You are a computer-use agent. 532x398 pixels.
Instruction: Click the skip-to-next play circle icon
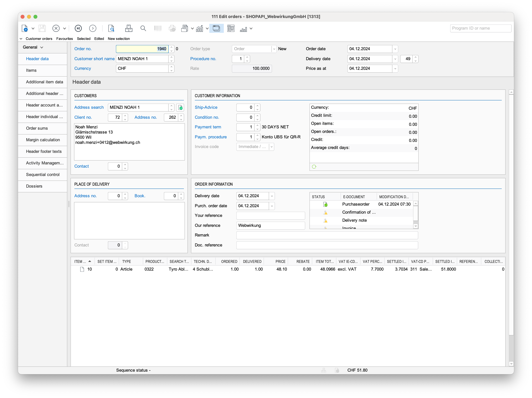[x=78, y=29]
